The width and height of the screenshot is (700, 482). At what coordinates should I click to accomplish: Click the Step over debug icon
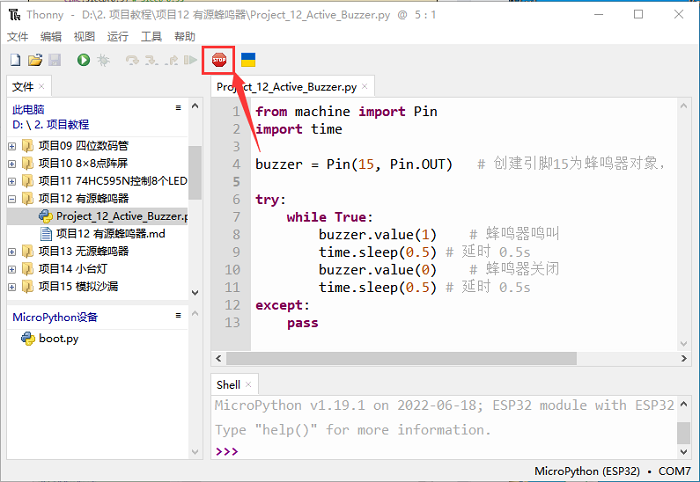[x=132, y=61]
